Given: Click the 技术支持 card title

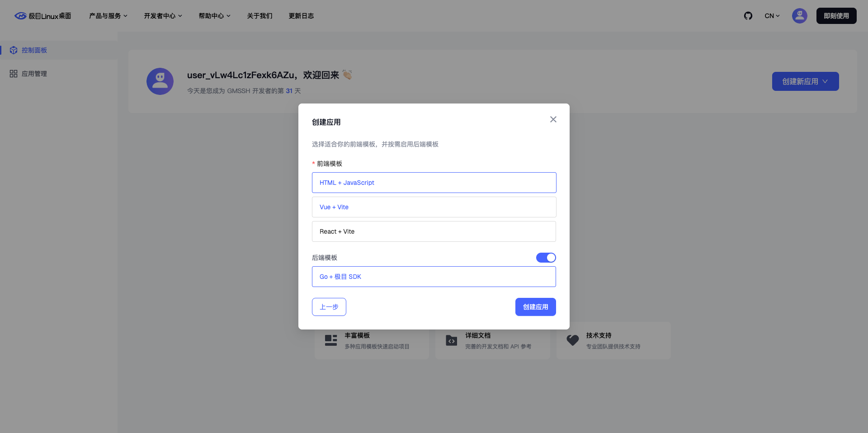Looking at the screenshot, I should tap(599, 335).
